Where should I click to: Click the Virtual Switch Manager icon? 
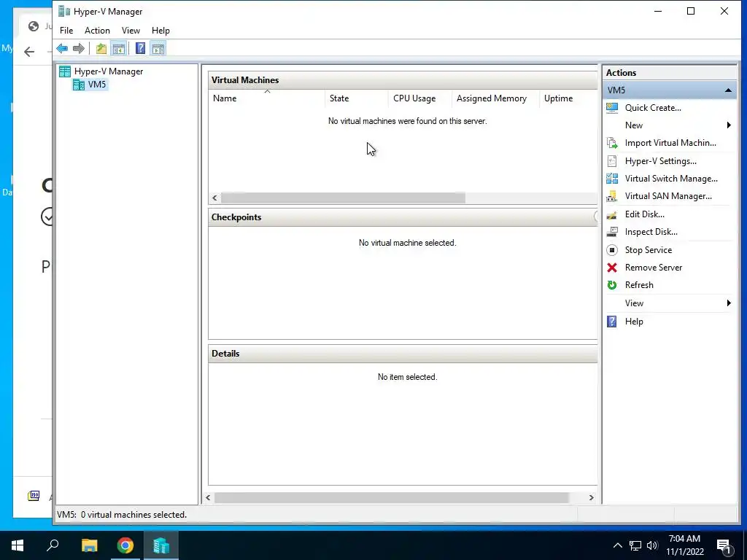(612, 179)
